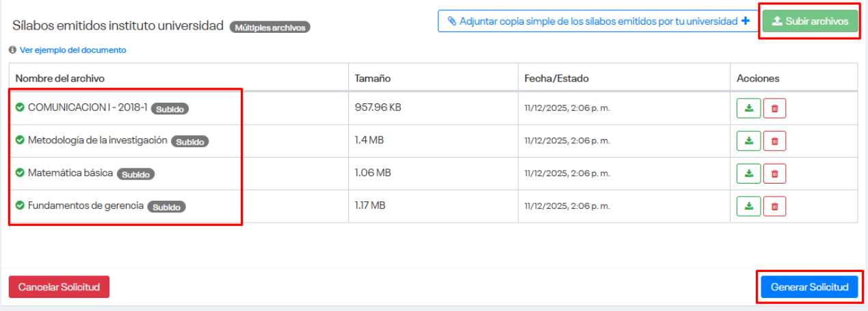The image size is (868, 311).
Task: Click the Subir archivos button
Action: (809, 21)
